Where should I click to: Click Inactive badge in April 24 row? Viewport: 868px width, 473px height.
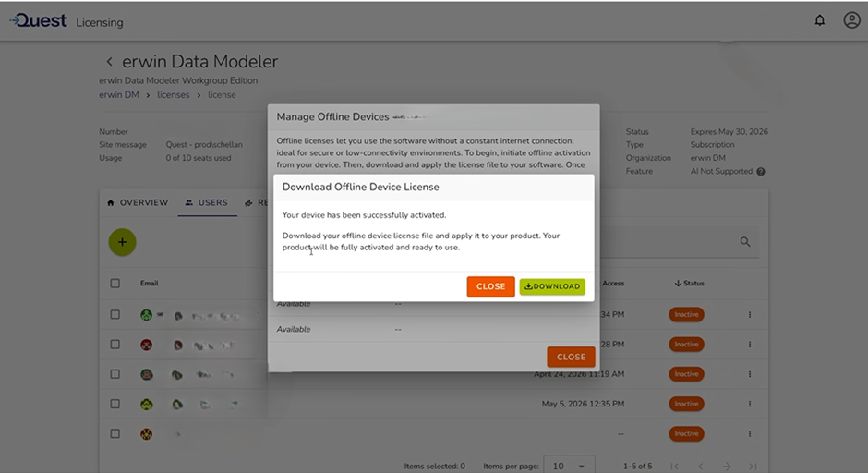click(686, 374)
